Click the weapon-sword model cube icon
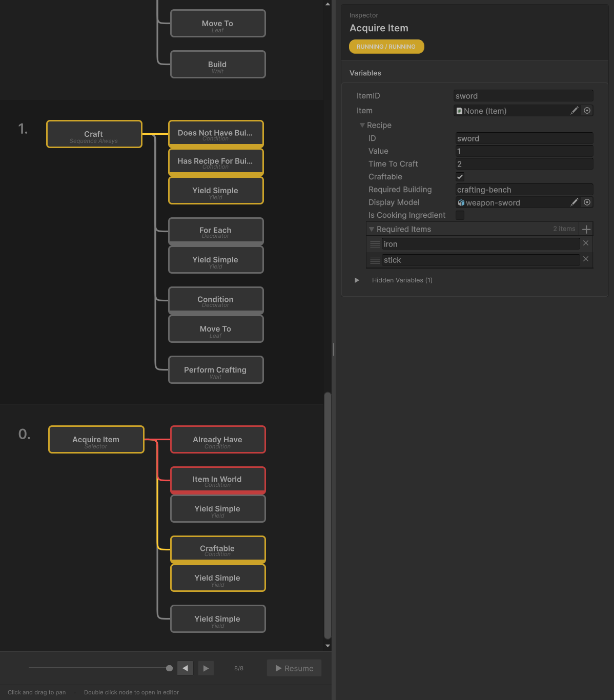The width and height of the screenshot is (614, 700). 461,202
